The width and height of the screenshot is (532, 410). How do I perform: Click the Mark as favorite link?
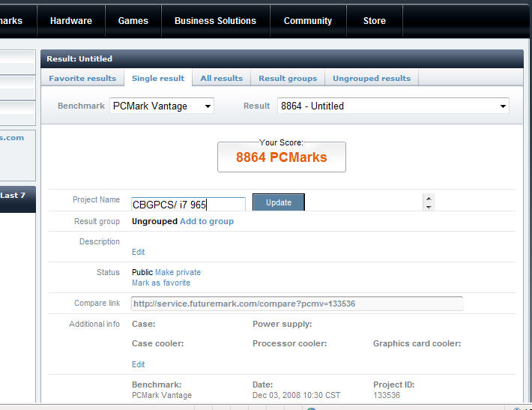[x=161, y=283]
